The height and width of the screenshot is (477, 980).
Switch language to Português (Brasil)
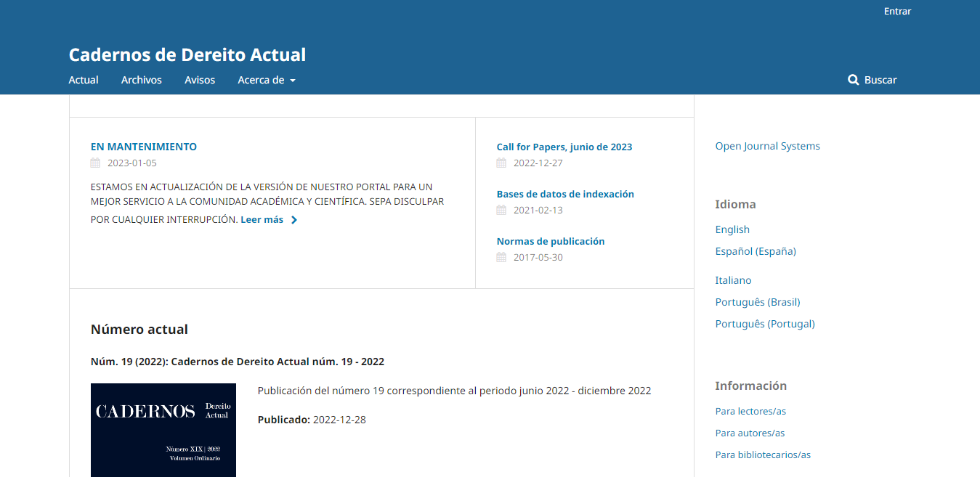[758, 302]
